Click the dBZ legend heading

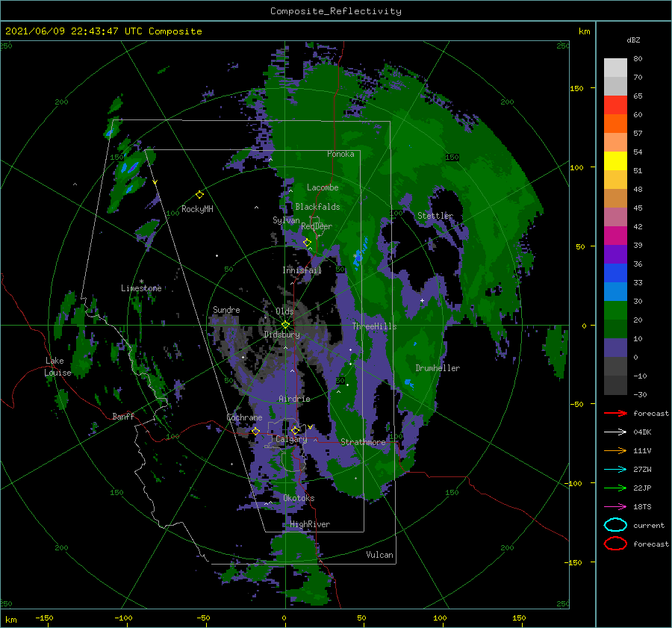633,40
